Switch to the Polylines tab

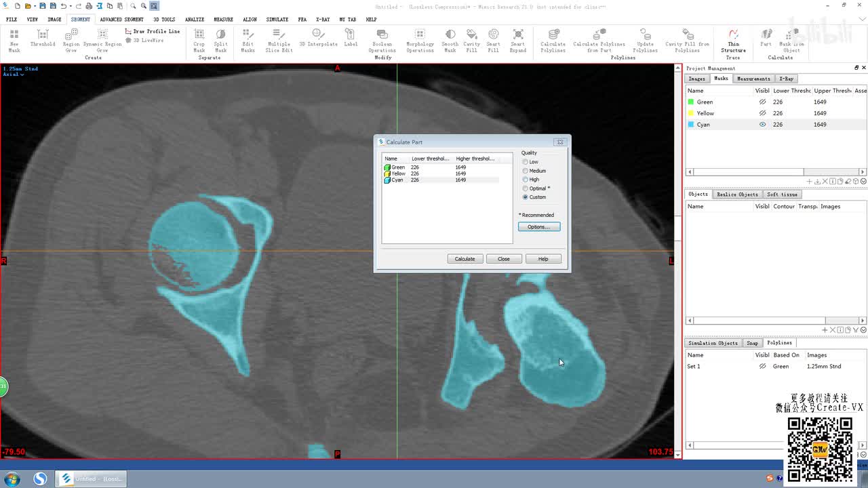click(779, 343)
